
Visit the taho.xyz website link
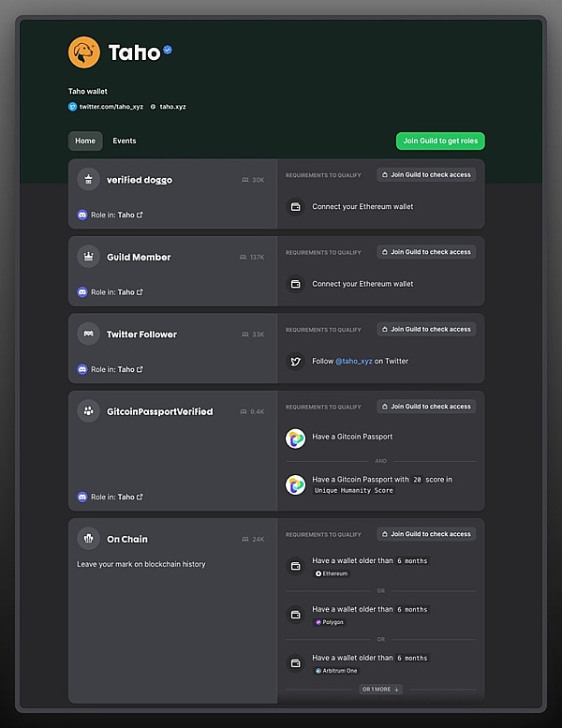click(172, 107)
